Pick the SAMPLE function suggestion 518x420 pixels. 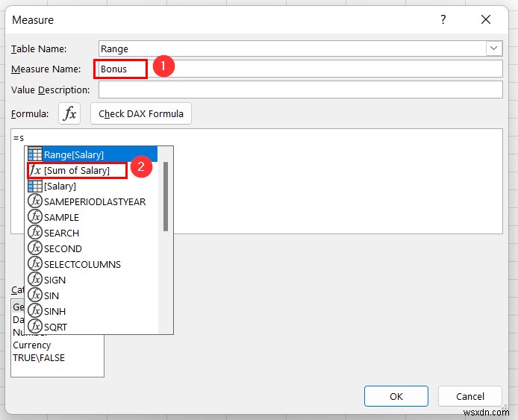coord(92,217)
